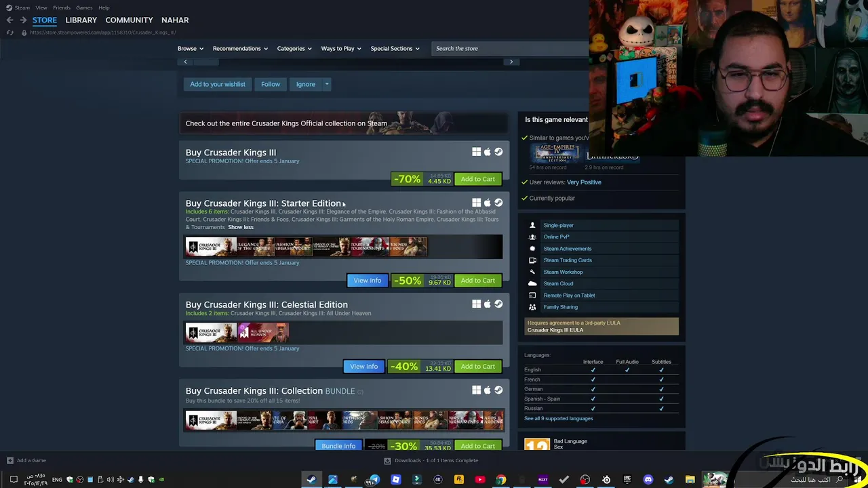Screen dimensions: 868x488
Task: Go back using the Steam back arrow
Action: pyautogui.click(x=9, y=20)
